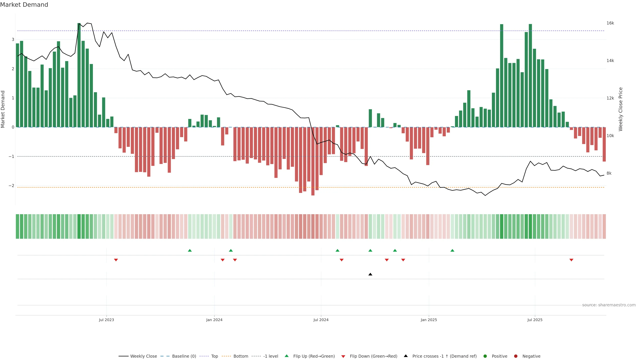Click the first green flip-up triangle marker
The width and height of the screenshot is (644, 362).
coord(190,250)
